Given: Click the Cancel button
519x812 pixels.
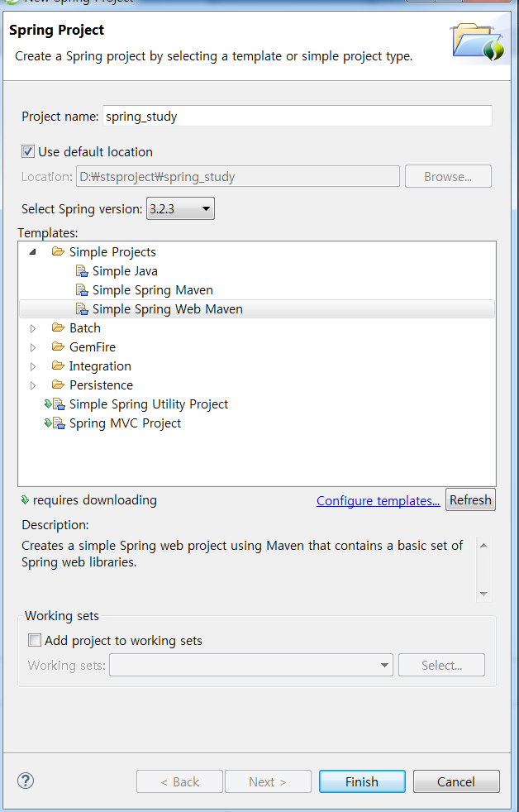Looking at the screenshot, I should pos(456,781).
